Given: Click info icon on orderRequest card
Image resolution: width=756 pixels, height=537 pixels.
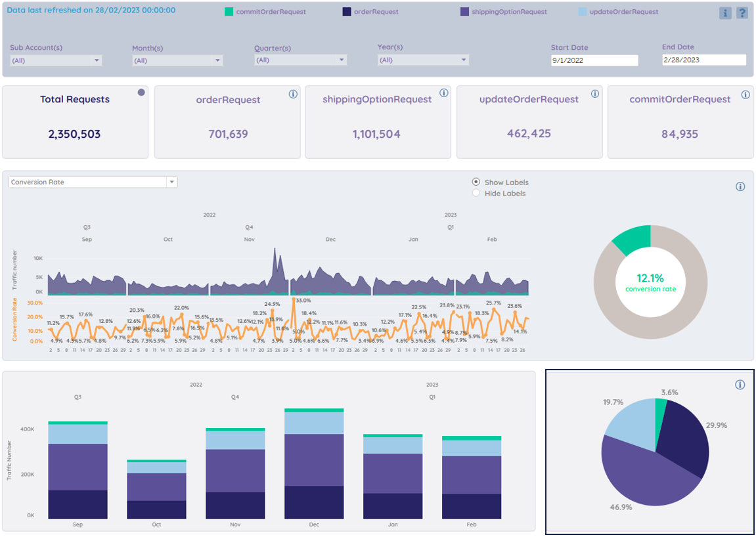Looking at the screenshot, I should 293,94.
